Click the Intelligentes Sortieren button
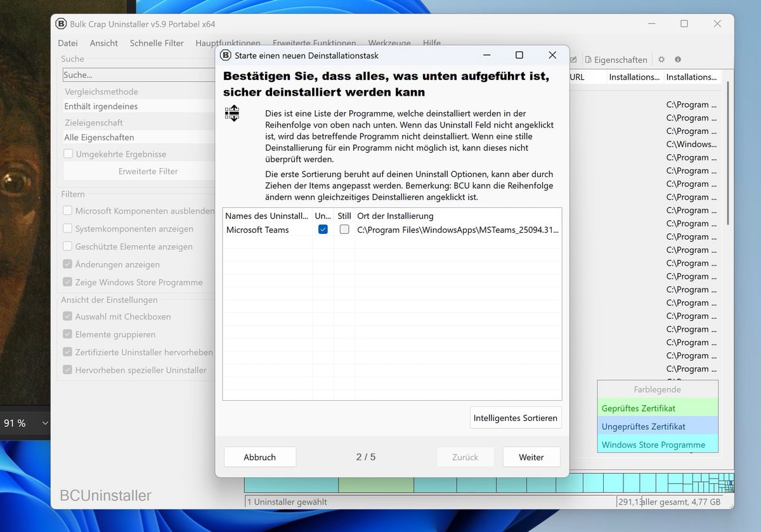Viewport: 761px width, 532px height. pos(515,418)
